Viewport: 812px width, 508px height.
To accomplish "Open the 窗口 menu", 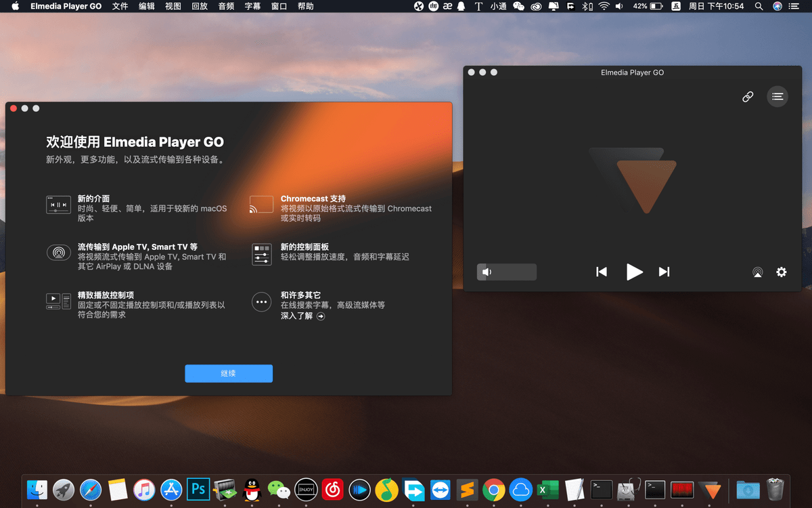I will click(279, 6).
